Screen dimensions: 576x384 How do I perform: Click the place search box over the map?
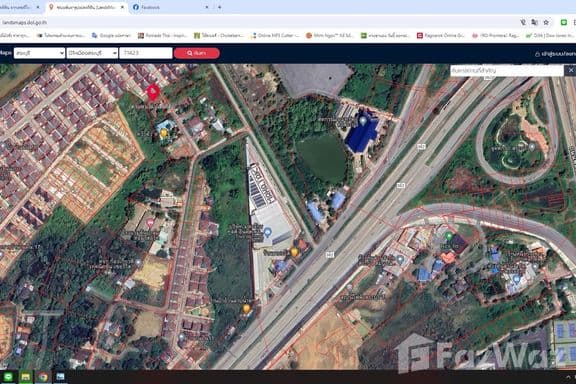[x=507, y=70]
